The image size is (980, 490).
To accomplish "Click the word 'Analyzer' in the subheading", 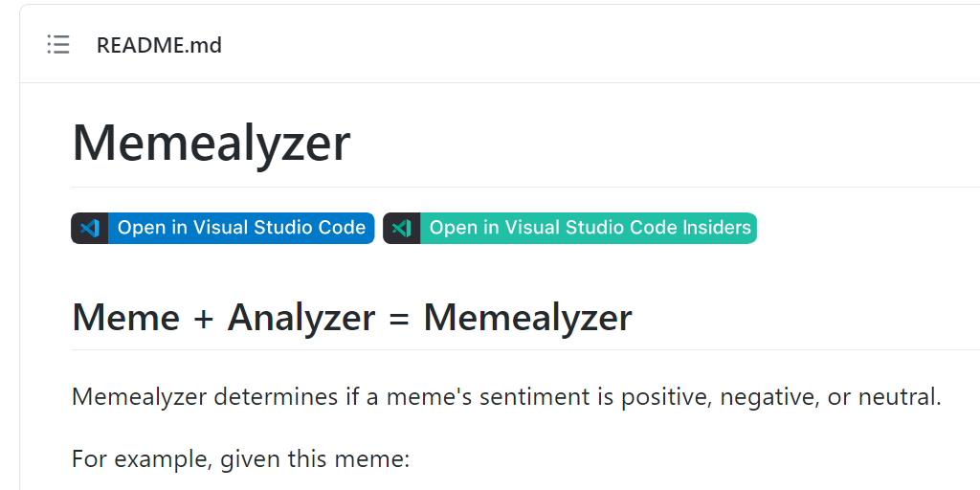I will pos(301,317).
